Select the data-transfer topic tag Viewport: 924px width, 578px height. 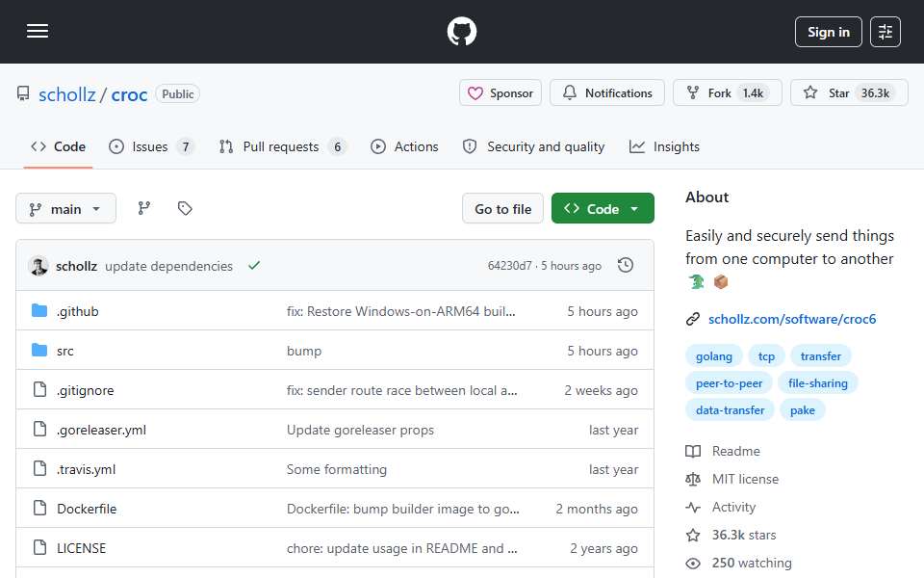coord(731,410)
